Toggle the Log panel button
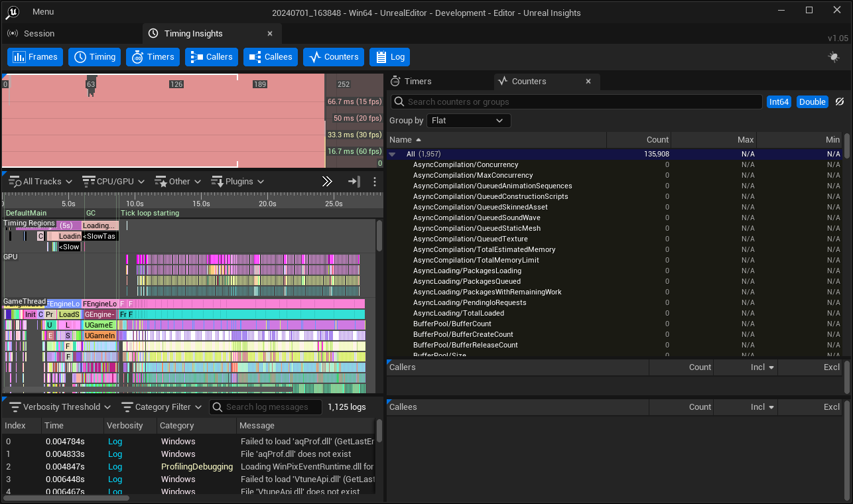 click(389, 57)
